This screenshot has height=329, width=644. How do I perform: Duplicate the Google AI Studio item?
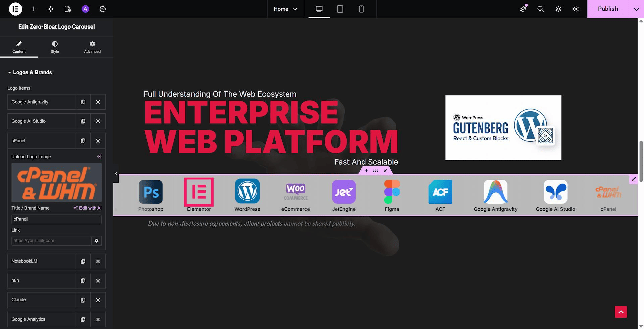(83, 121)
